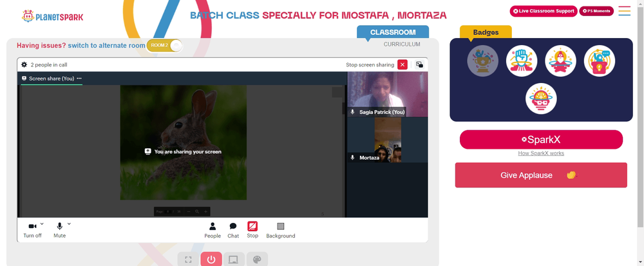Click Sagia Patrick's microphone icon
Image resolution: width=644 pixels, height=266 pixels.
(x=352, y=112)
